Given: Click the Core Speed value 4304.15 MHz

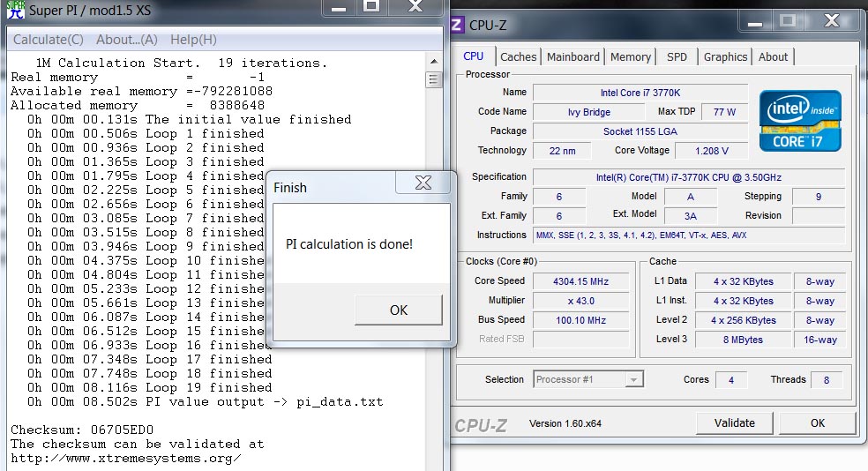Looking at the screenshot, I should pyautogui.click(x=580, y=281).
